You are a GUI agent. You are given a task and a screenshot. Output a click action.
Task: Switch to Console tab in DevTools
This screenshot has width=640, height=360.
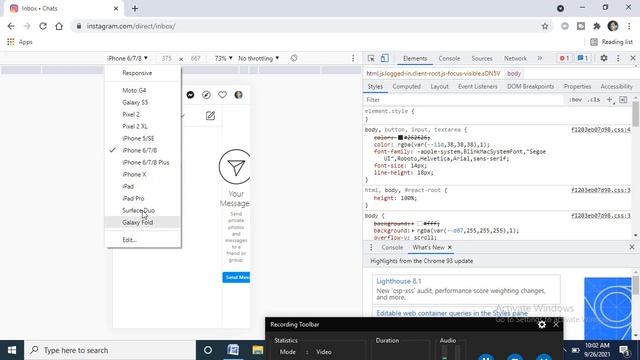449,58
